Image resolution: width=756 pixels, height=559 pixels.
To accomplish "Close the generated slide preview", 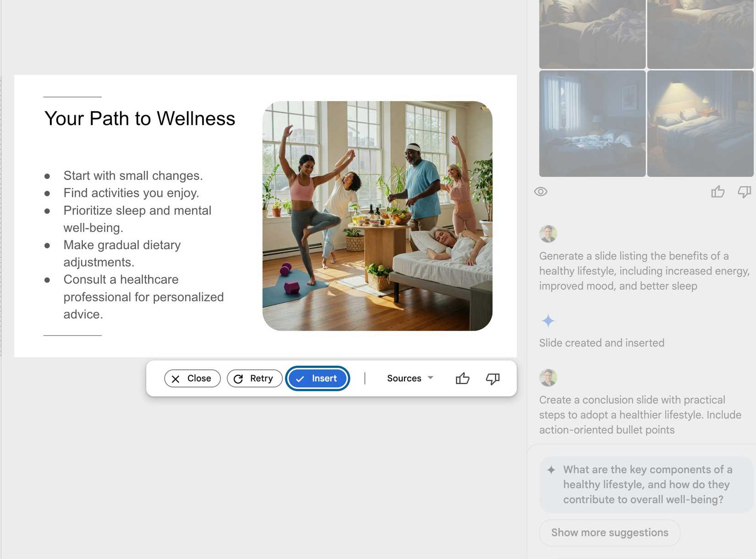I will click(192, 378).
